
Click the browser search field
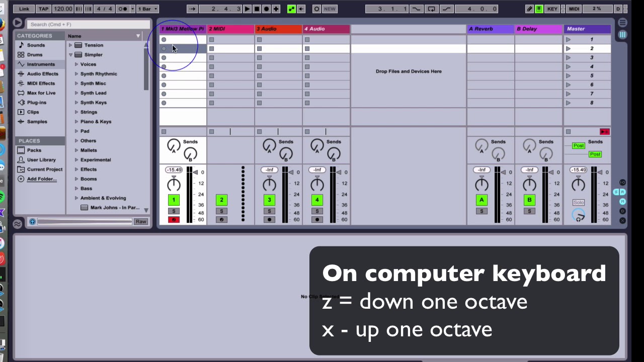89,24
